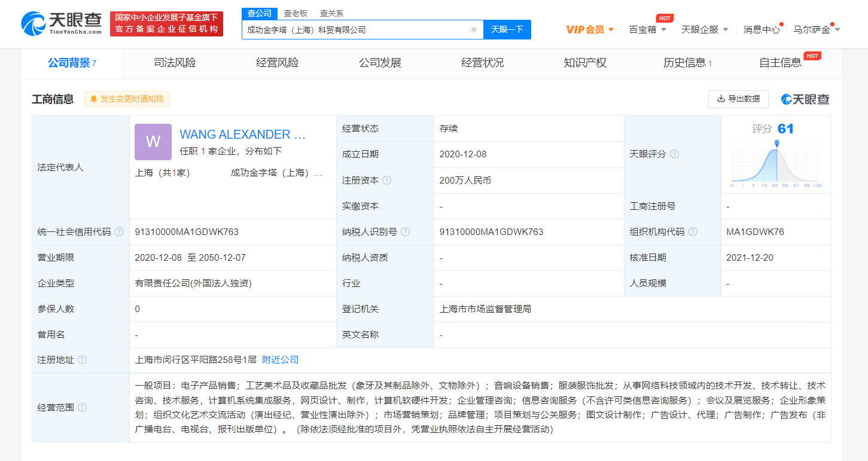Viewport: 868px width, 461px height.
Task: Open user menu 马尔萨金
Action: 817,29
